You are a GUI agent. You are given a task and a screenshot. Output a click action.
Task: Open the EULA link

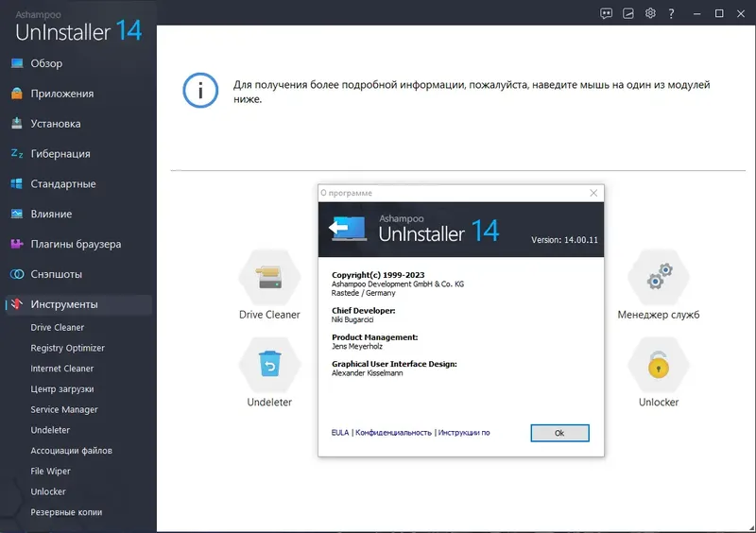point(339,433)
